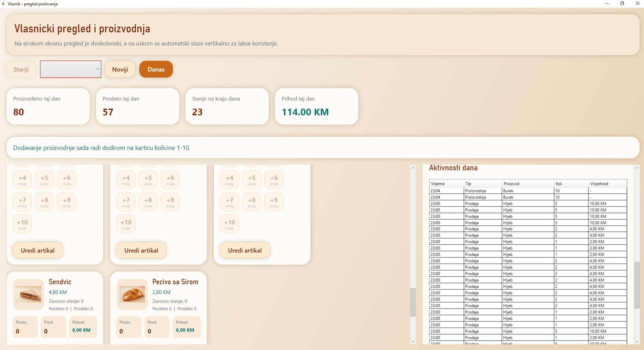Click the Sendvic sandwich thumbnail image
The width and height of the screenshot is (644, 350).
pyautogui.click(x=29, y=294)
